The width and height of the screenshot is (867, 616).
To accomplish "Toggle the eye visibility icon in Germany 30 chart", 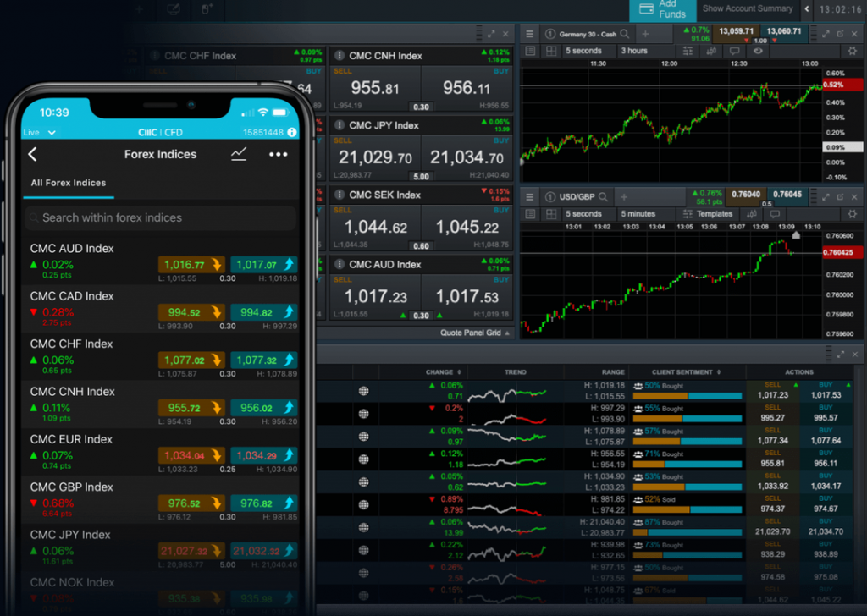I will (x=758, y=51).
